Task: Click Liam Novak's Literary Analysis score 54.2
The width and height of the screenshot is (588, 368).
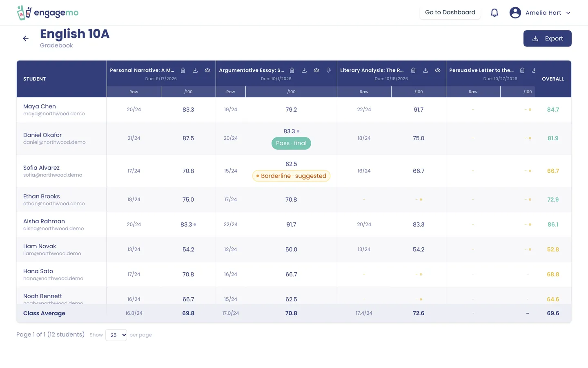Action: pyautogui.click(x=419, y=249)
